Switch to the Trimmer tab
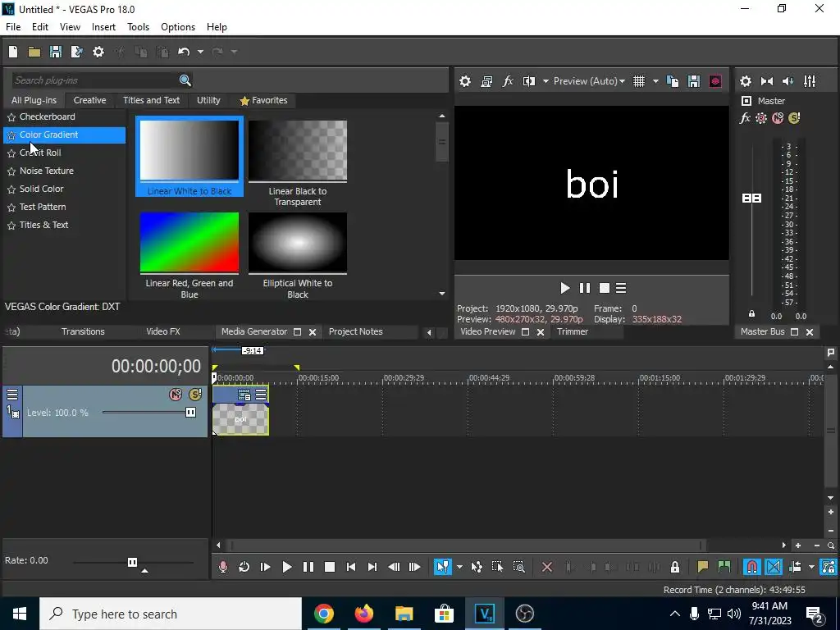This screenshot has width=840, height=630. click(x=572, y=331)
